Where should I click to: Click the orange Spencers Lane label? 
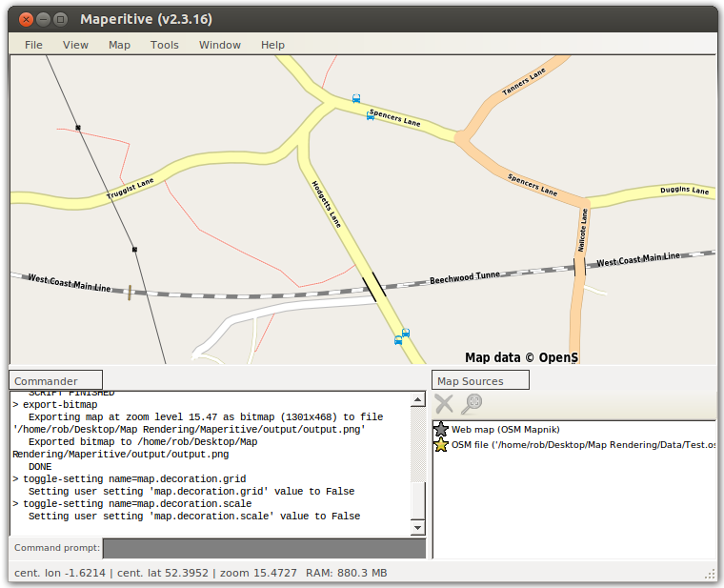click(x=533, y=185)
